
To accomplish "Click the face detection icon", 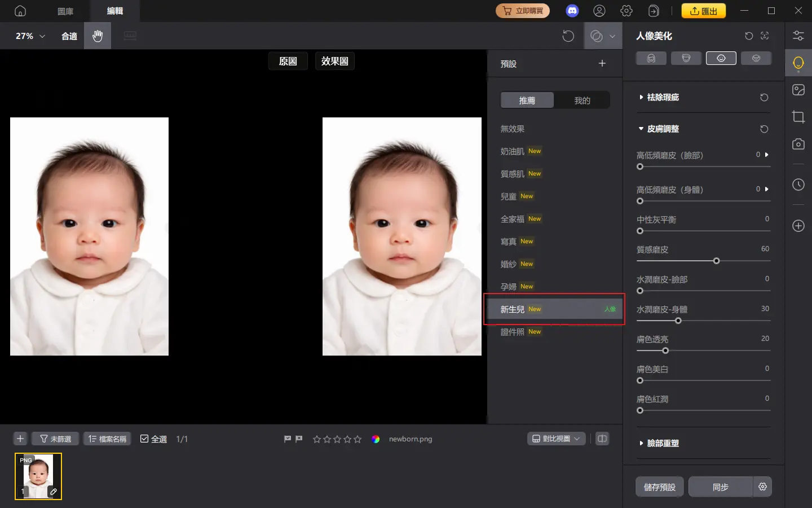I will point(765,36).
